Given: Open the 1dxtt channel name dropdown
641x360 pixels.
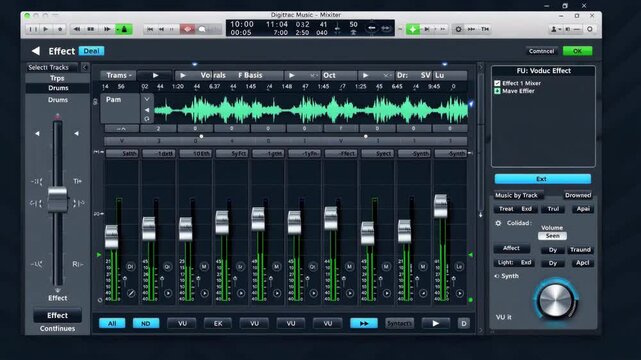Looking at the screenshot, I should tap(159, 154).
